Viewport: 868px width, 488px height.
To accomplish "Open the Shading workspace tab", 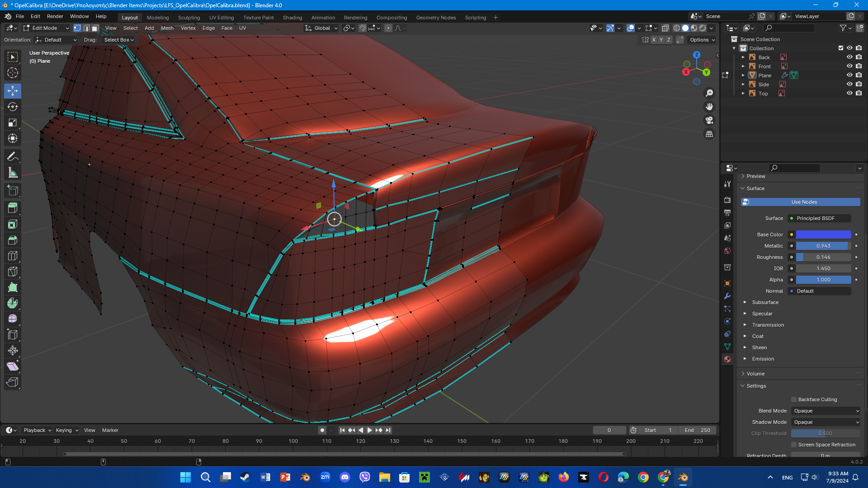I will pos(292,18).
